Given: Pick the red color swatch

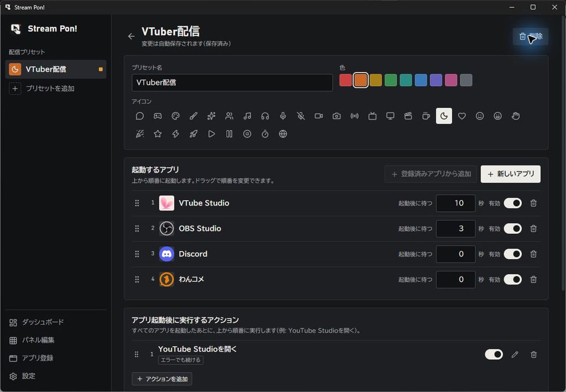Looking at the screenshot, I should (345, 80).
